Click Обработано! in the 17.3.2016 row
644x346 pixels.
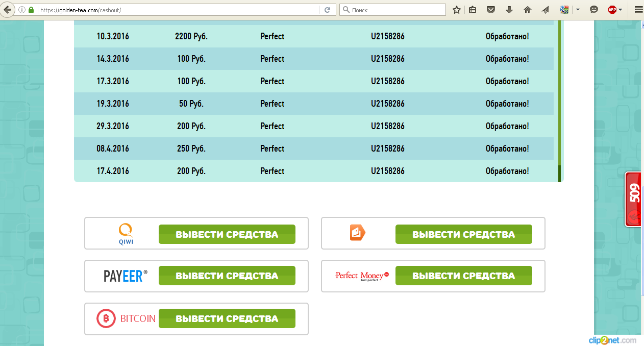tap(507, 81)
